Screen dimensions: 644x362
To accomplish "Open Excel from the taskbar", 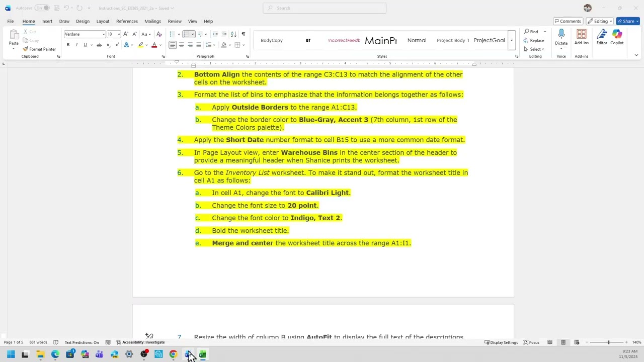I will coord(202,354).
